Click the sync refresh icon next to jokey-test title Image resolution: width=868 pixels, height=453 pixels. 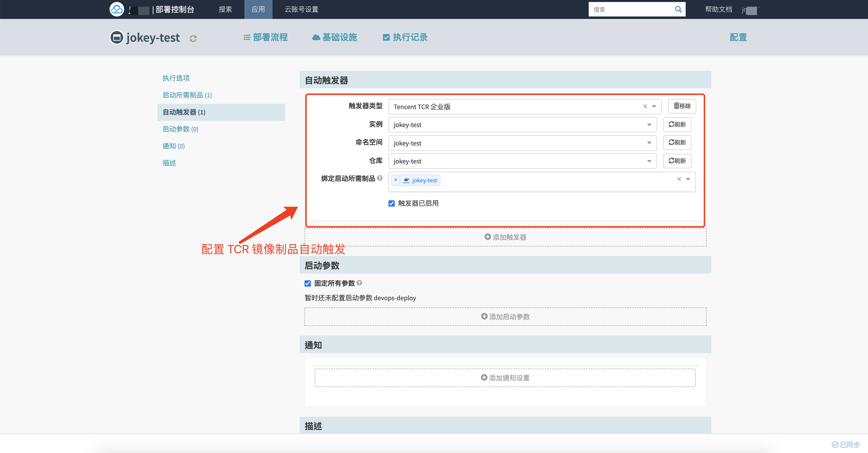pos(193,37)
